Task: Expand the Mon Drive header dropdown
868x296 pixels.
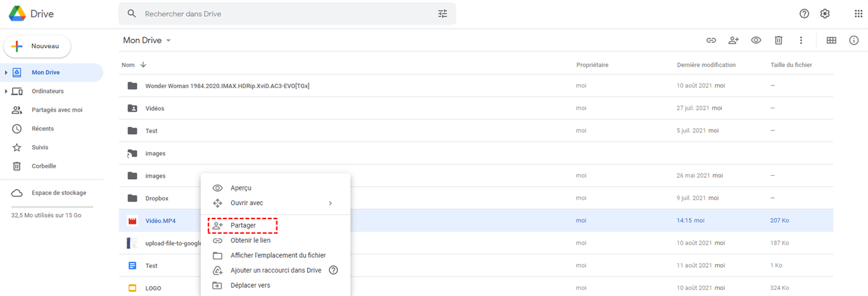Action: click(169, 41)
